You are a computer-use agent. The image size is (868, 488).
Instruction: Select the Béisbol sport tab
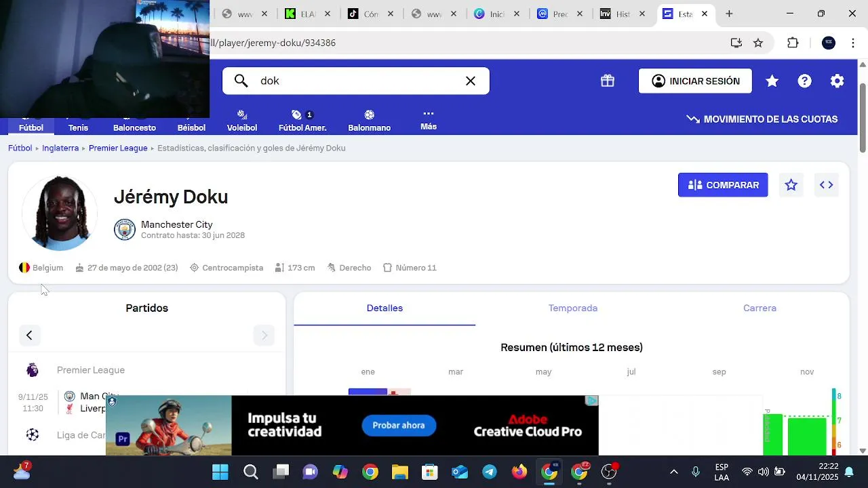(x=191, y=127)
